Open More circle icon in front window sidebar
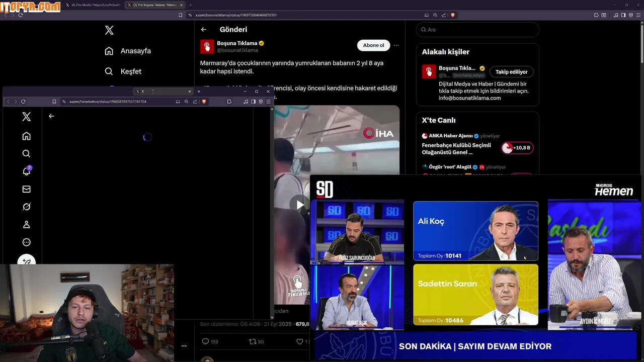Viewport: 644px width, 362px height. point(27,242)
